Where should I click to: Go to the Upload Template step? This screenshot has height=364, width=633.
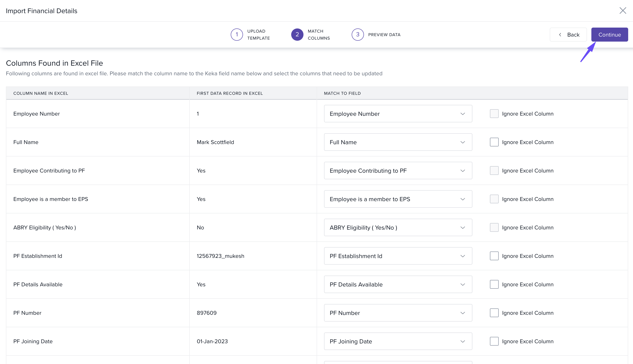(x=258, y=35)
